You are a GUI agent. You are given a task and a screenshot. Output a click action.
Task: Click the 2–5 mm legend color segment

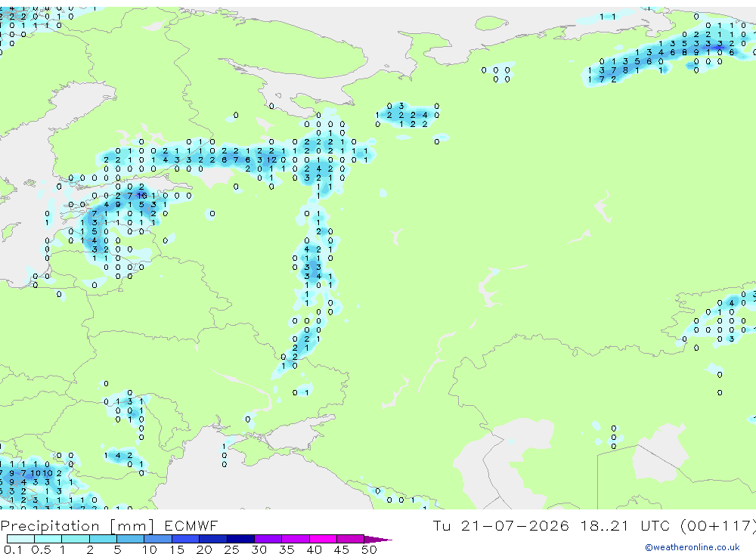pos(103,539)
